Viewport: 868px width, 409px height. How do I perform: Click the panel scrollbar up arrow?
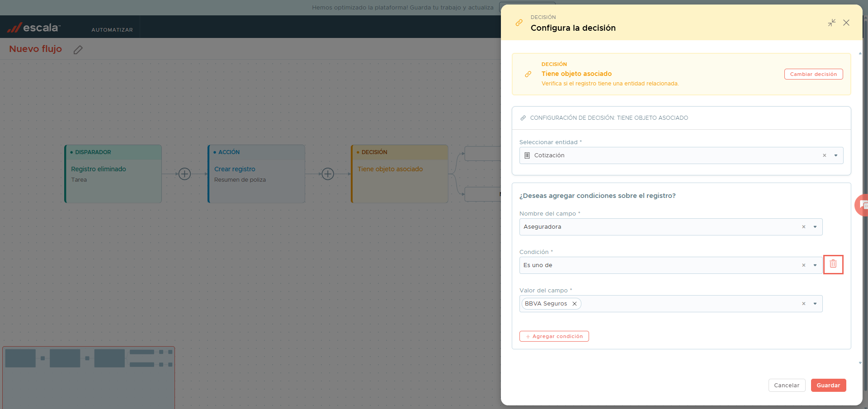pos(860,53)
